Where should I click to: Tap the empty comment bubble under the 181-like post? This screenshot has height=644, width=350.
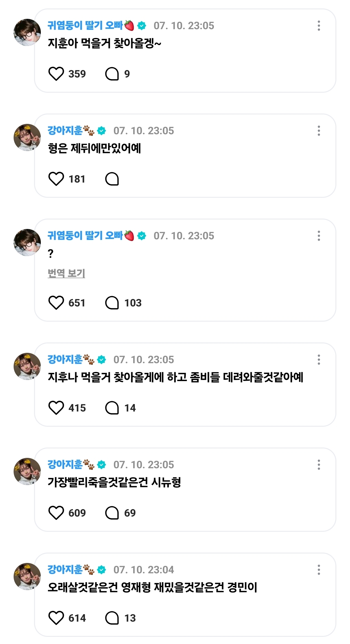pos(112,179)
